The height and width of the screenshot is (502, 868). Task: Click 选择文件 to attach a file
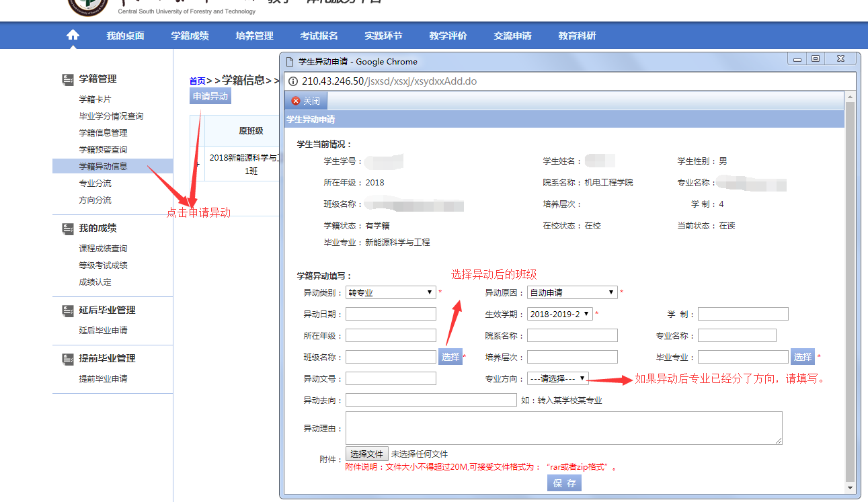pyautogui.click(x=366, y=454)
